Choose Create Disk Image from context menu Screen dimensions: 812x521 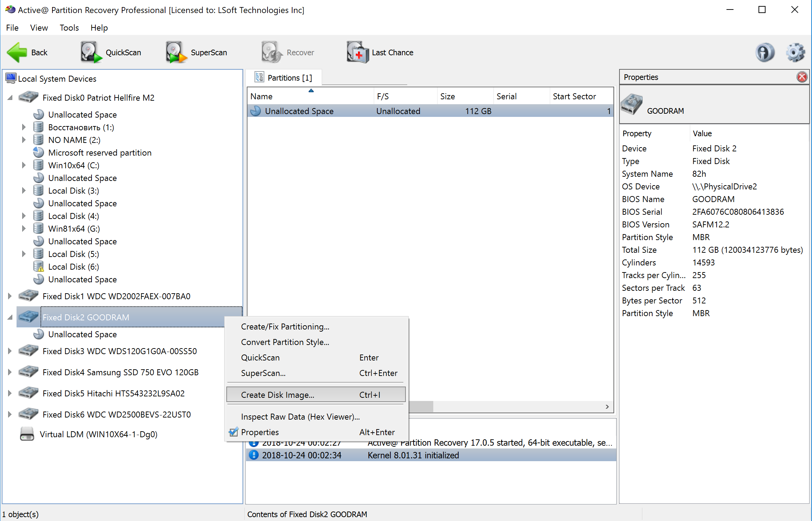click(x=278, y=395)
